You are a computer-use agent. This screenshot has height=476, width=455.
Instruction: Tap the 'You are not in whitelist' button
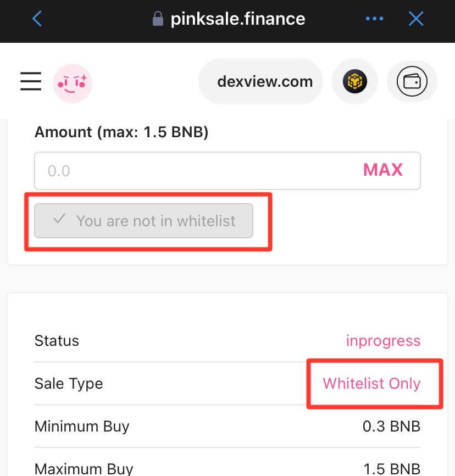tap(144, 221)
